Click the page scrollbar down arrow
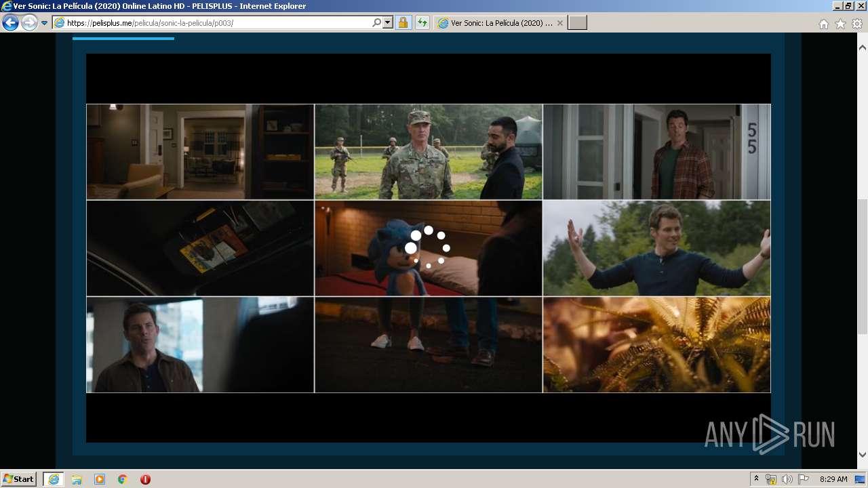 pyautogui.click(x=863, y=455)
